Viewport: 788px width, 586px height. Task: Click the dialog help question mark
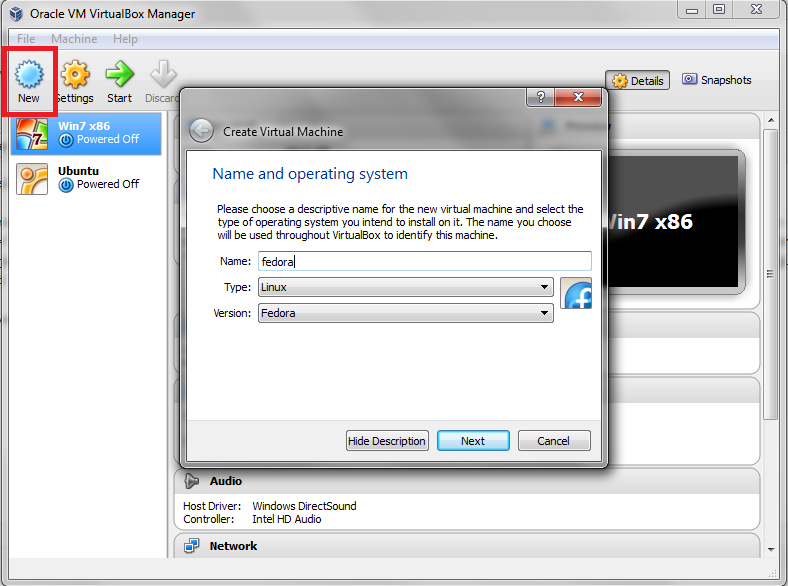tap(541, 97)
